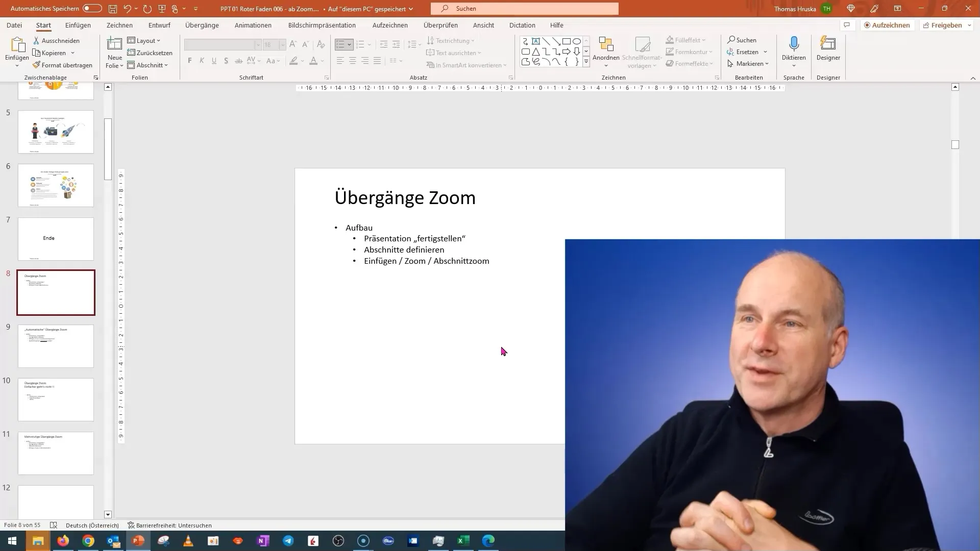980x551 pixels.
Task: Toggle bold formatting with B icon
Action: 189,61
